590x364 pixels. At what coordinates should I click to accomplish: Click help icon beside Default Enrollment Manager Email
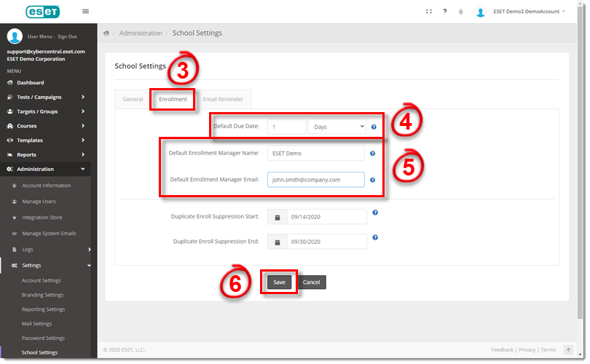coord(373,180)
